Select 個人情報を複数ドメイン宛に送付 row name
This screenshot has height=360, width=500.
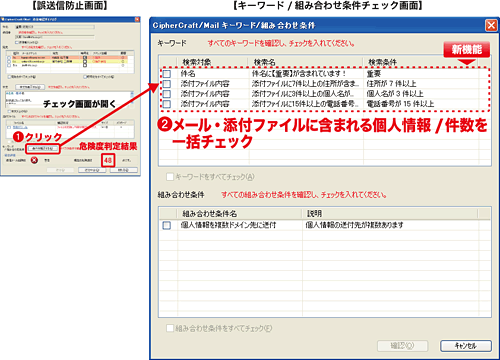(228, 225)
